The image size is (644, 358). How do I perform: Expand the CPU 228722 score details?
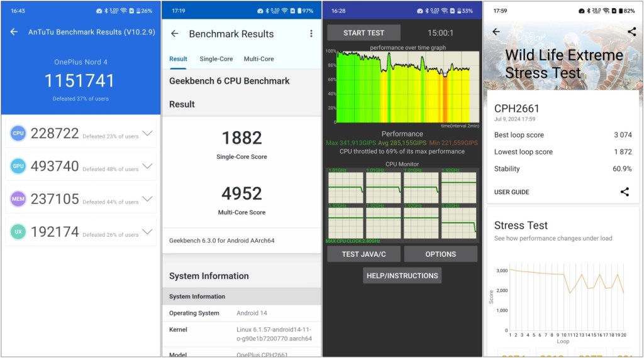point(147,133)
